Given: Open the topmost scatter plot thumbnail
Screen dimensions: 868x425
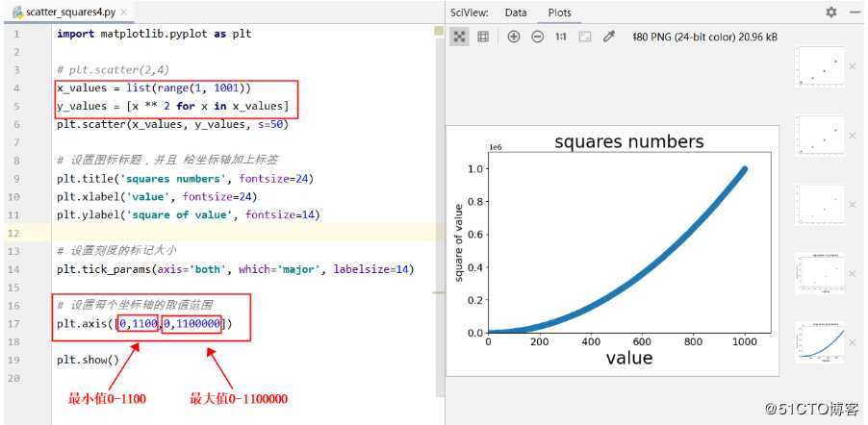Looking at the screenshot, I should (x=820, y=66).
